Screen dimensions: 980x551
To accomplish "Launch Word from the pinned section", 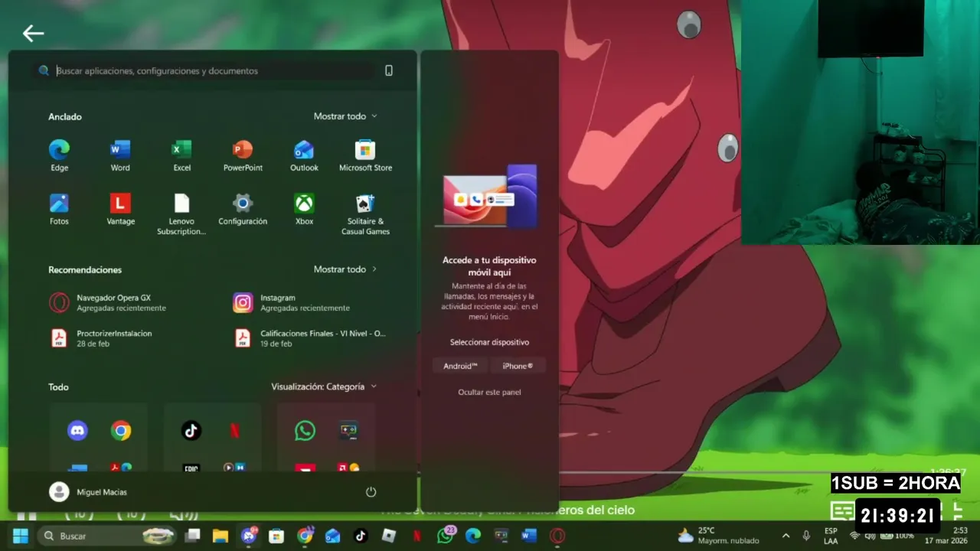I will coord(120,155).
